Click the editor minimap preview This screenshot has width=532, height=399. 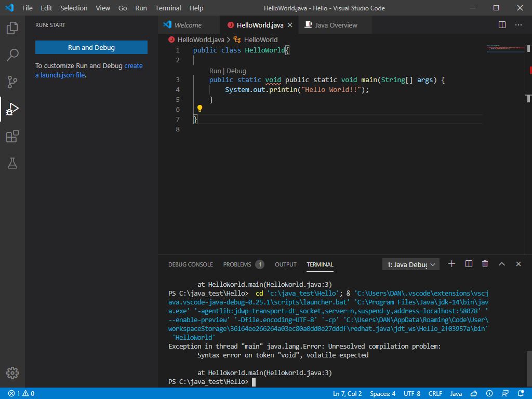pos(505,49)
